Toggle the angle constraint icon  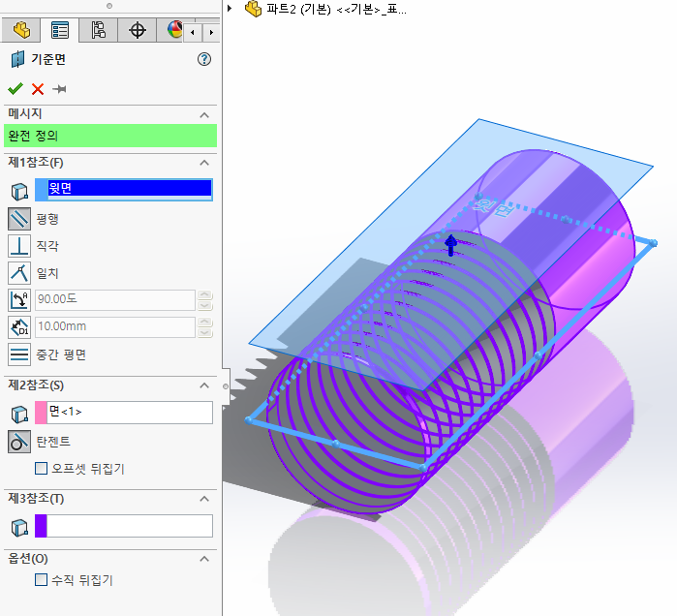[19, 300]
